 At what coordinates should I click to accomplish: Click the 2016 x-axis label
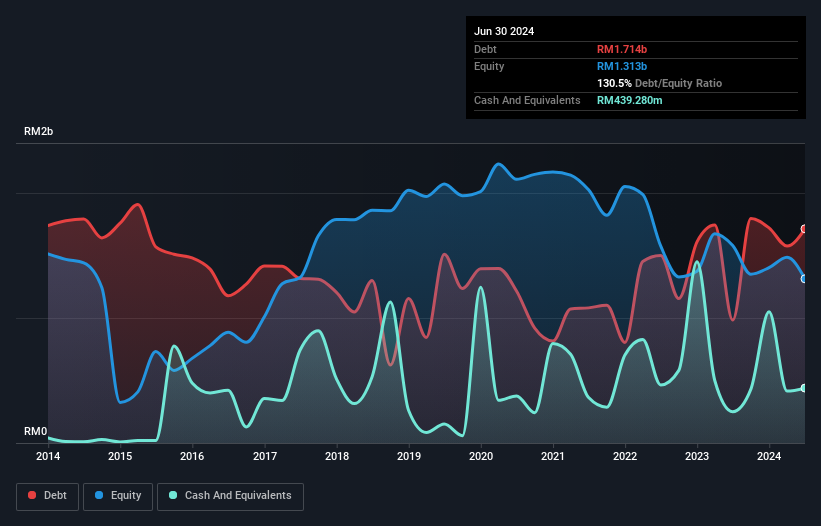(192, 456)
